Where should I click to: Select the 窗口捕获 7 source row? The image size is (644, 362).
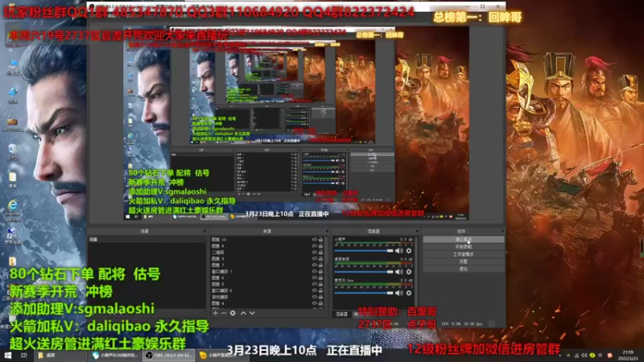click(x=267, y=271)
